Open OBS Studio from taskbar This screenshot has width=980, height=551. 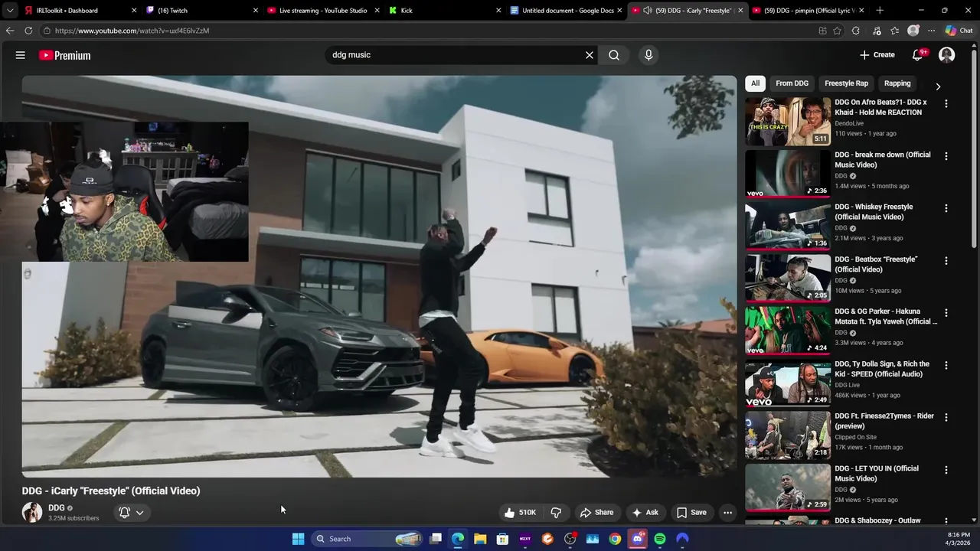(570, 539)
